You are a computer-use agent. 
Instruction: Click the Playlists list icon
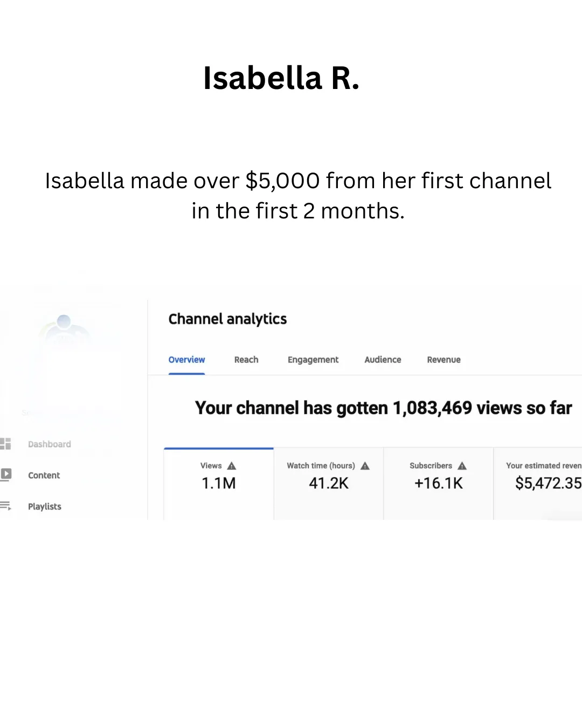[x=5, y=506]
